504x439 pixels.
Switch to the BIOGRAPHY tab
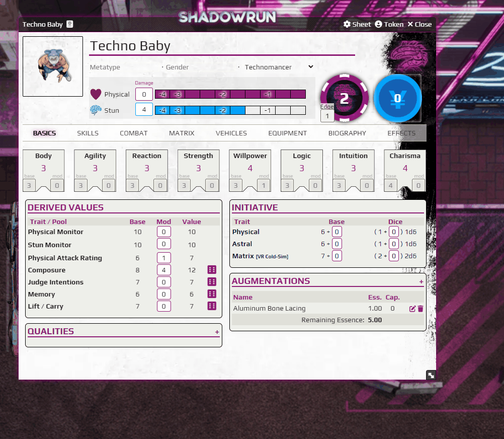click(347, 133)
